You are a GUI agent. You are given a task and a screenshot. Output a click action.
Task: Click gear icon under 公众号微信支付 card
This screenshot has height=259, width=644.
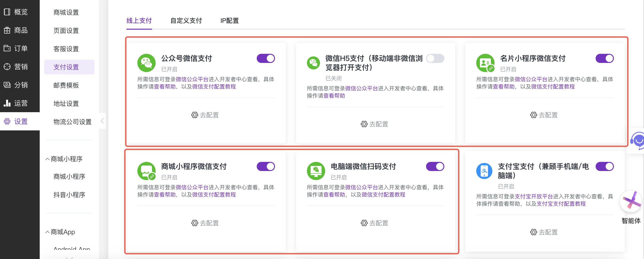tap(194, 115)
